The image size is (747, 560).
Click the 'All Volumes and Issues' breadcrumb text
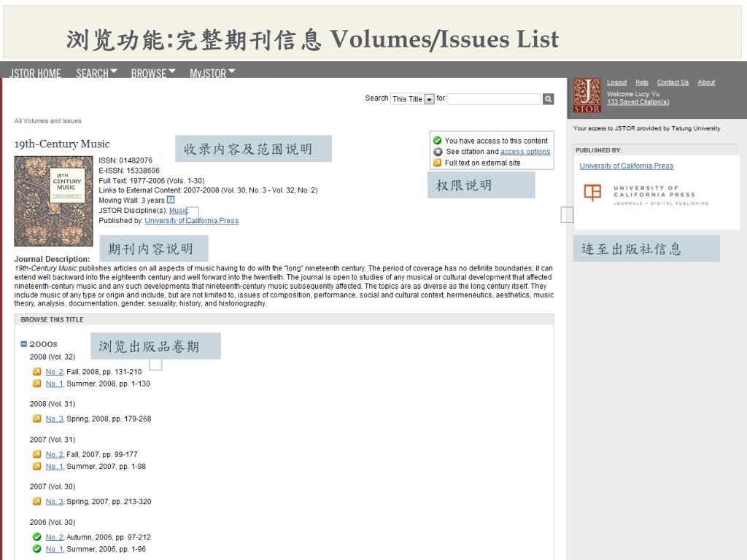point(47,121)
